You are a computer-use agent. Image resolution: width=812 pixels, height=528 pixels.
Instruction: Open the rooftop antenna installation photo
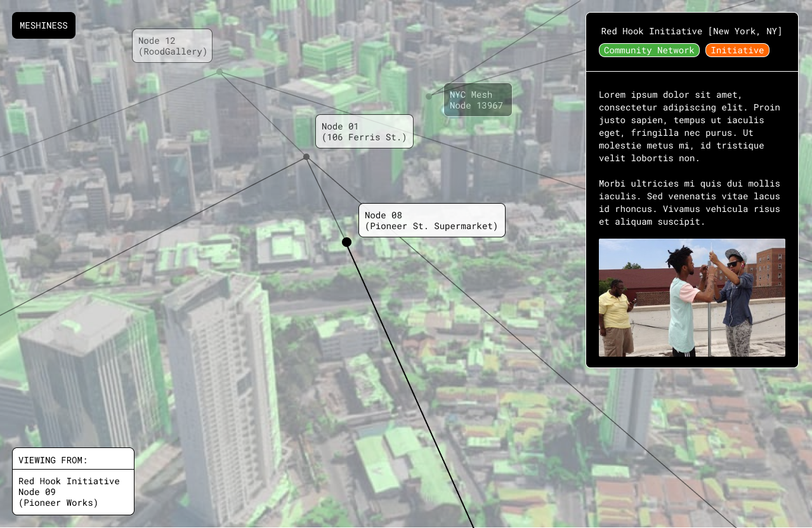691,298
